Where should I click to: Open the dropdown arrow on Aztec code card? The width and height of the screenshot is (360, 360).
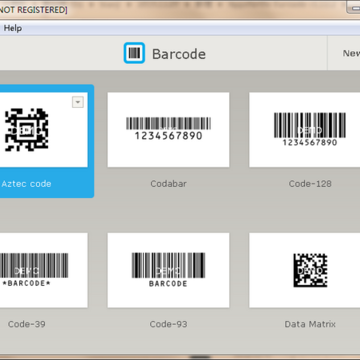[x=78, y=102]
